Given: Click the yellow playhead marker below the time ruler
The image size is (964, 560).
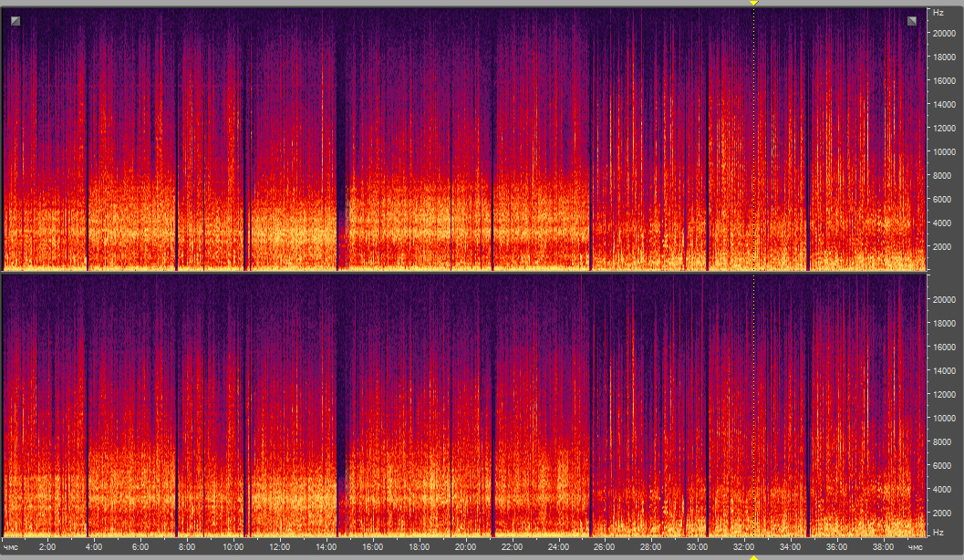Looking at the screenshot, I should tap(753, 557).
